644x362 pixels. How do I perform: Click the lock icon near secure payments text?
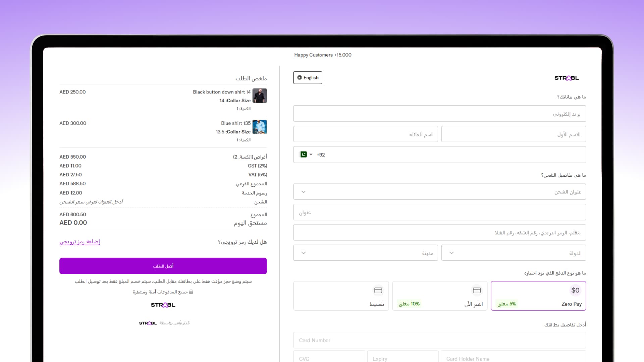coord(191,292)
